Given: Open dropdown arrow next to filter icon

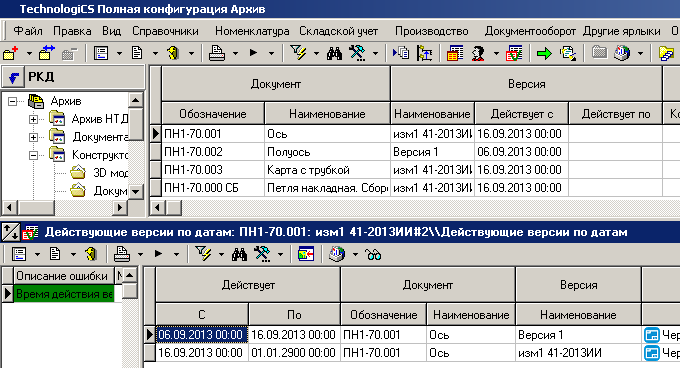Looking at the screenshot, I should pos(316,54).
